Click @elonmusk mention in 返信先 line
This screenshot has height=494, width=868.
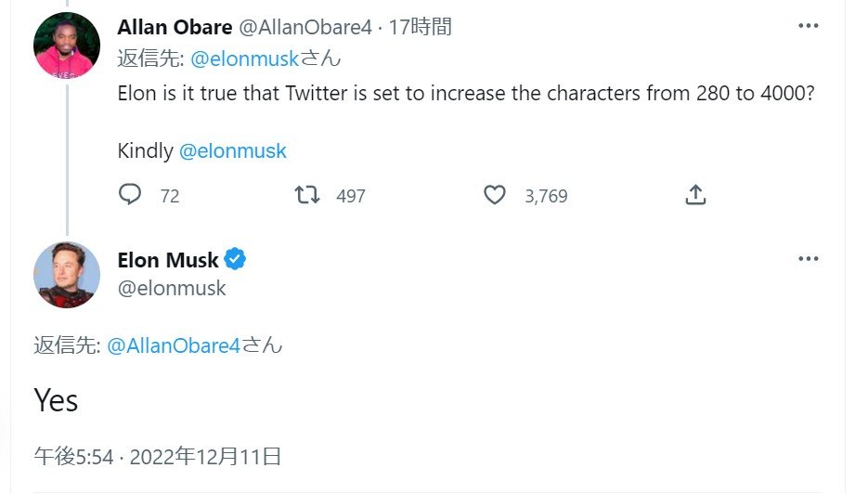tap(245, 59)
